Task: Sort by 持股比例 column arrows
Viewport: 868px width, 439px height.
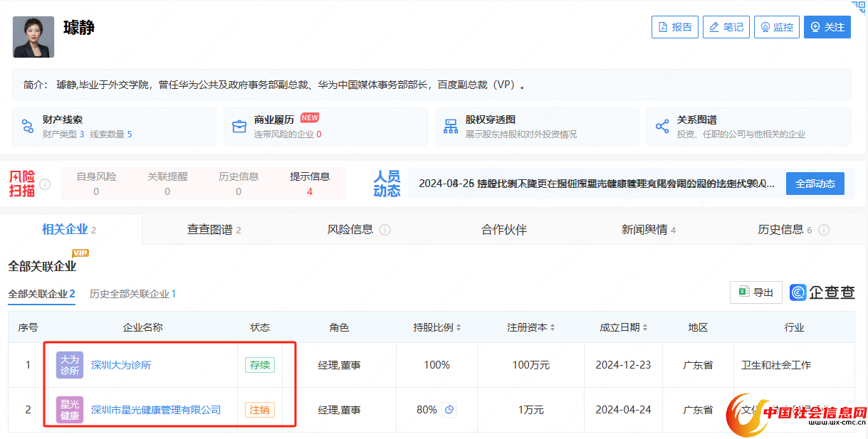Action: pos(459,327)
